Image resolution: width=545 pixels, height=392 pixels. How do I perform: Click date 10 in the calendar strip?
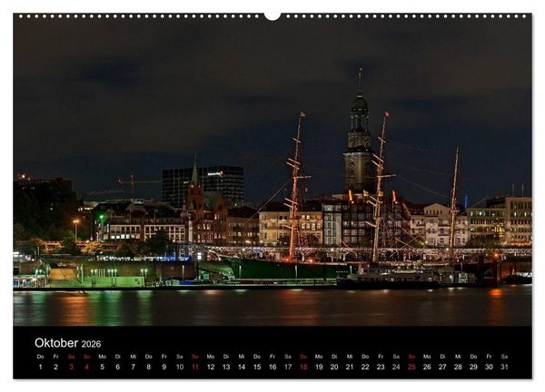point(180,367)
